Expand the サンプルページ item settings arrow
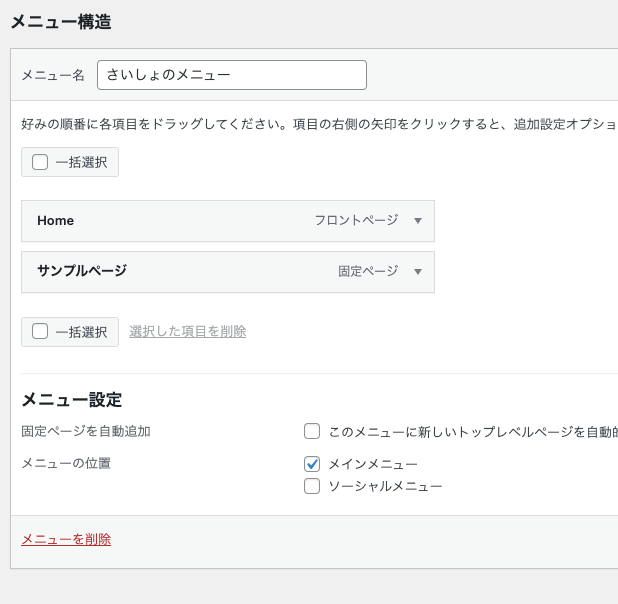This screenshot has width=618, height=604. point(418,272)
